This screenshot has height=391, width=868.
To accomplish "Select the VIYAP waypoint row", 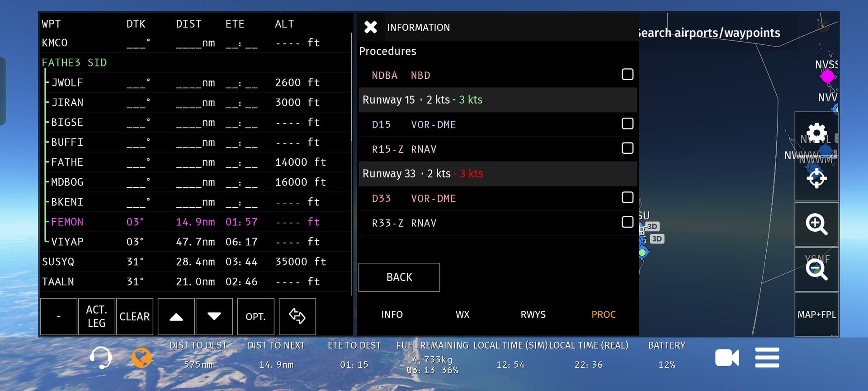I will tap(195, 242).
